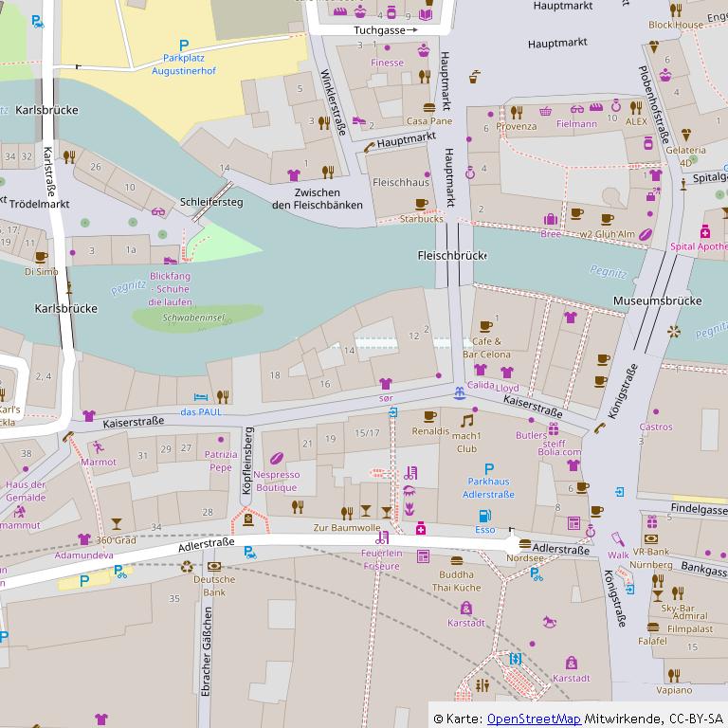Click the Marmot sports shop icon
Screen dimensions: 728x728
pyautogui.click(x=98, y=447)
